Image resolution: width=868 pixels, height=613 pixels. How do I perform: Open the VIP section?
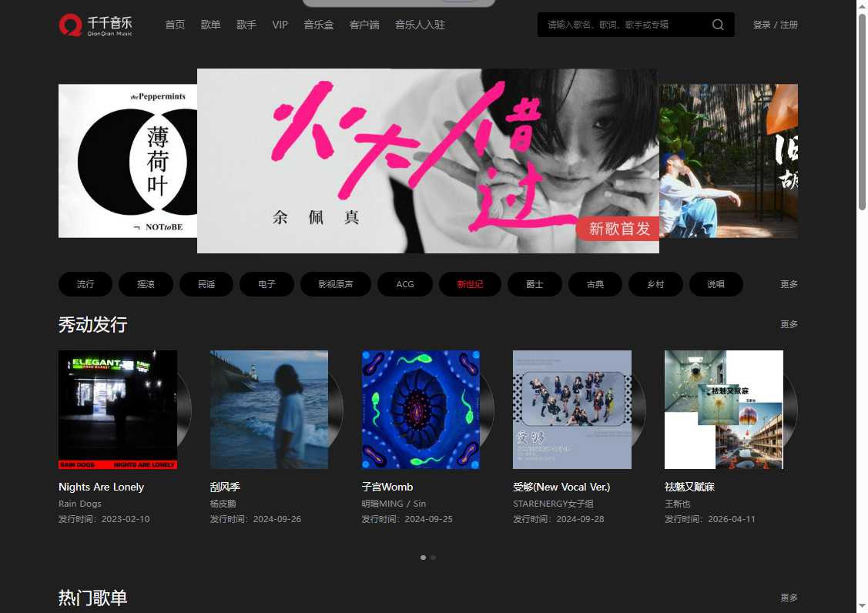tap(280, 24)
